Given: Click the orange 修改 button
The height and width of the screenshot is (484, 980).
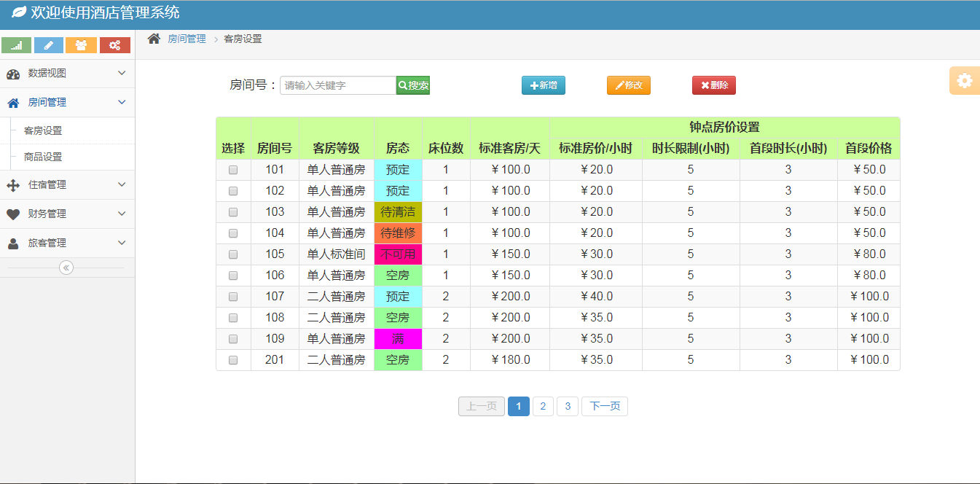Looking at the screenshot, I should pyautogui.click(x=629, y=85).
